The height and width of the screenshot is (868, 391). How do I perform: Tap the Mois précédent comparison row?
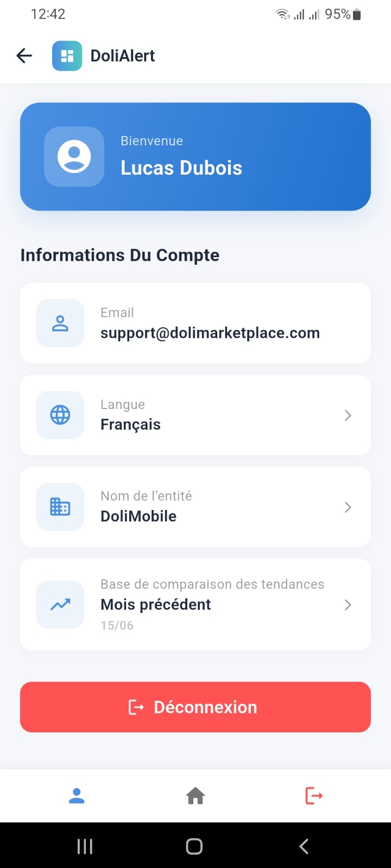pos(195,604)
